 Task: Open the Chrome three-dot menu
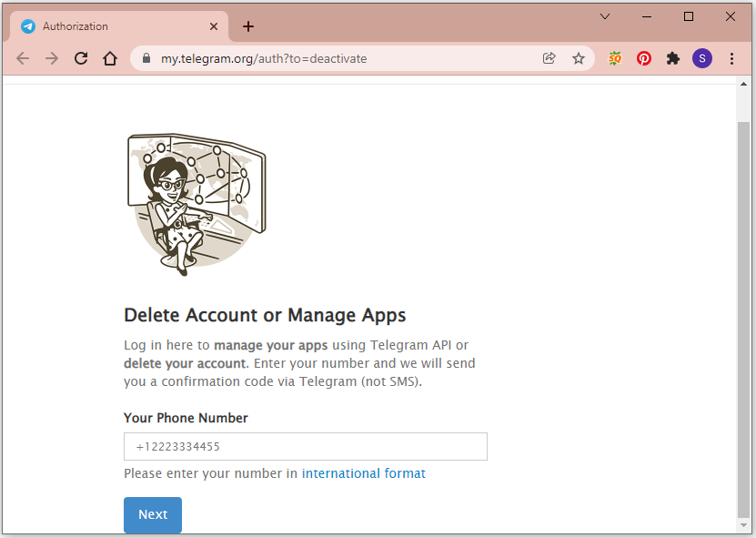(x=732, y=58)
